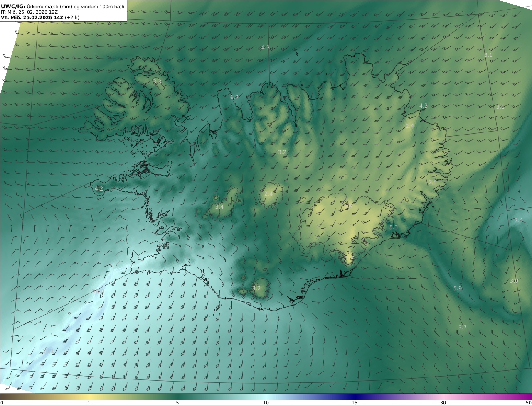532x406 pixels.
Task: Click the colorbar tick label 10
Action: coord(266,403)
